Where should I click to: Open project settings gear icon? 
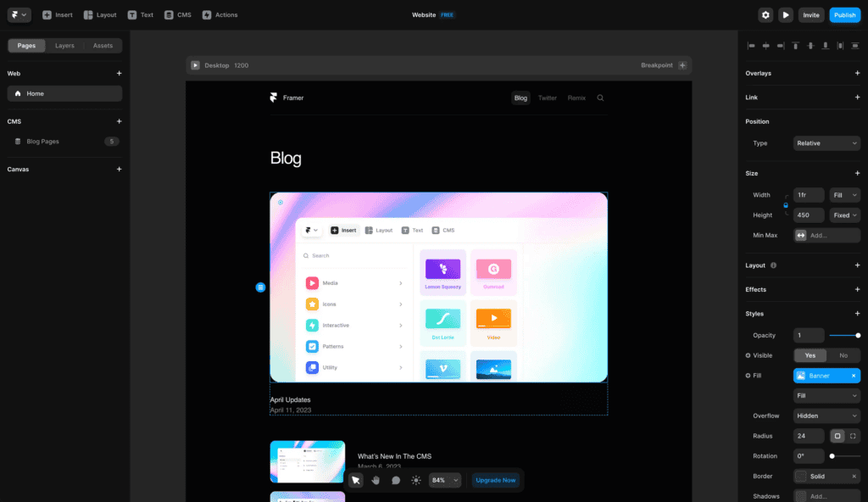coord(765,15)
